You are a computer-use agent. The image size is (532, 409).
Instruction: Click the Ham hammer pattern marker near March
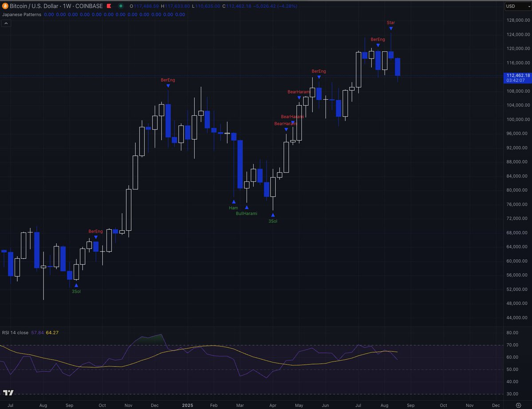coord(234,207)
